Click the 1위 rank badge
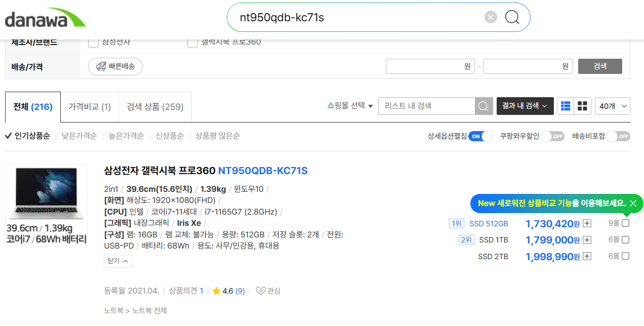 [x=457, y=224]
